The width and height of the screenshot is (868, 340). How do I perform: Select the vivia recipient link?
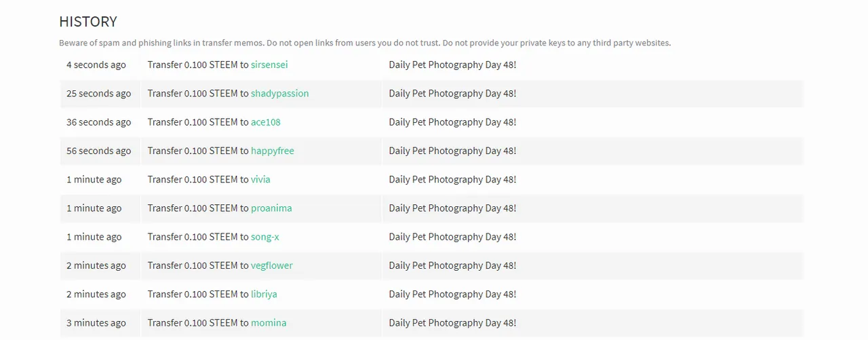pos(260,180)
